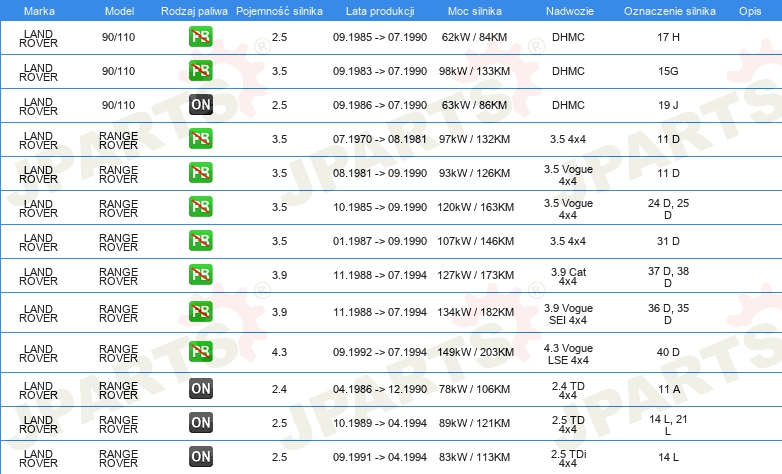Viewport: 782px width, 474px height.
Task: Click the petrol icon for the 4.3 Vogue LSE
Action: pyautogui.click(x=200, y=352)
